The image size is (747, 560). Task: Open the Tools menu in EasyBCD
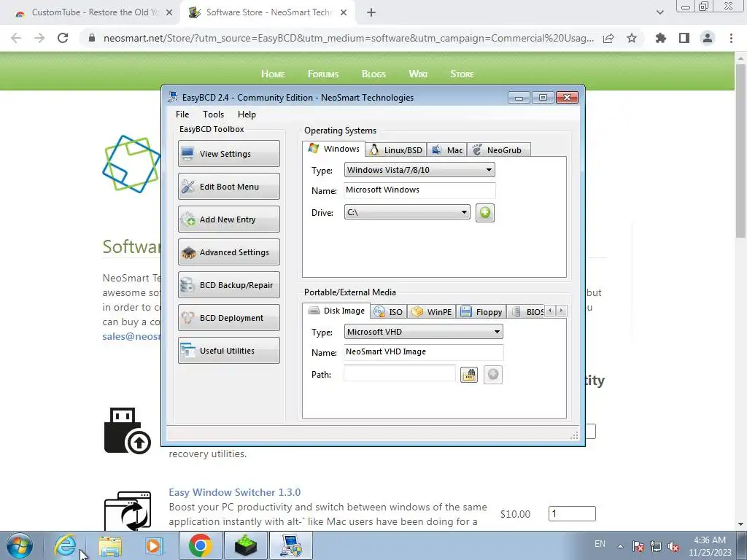[213, 114]
